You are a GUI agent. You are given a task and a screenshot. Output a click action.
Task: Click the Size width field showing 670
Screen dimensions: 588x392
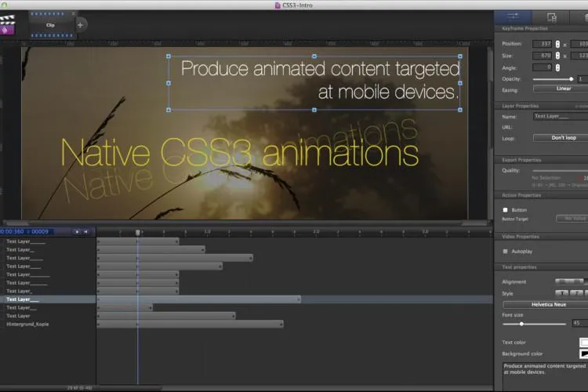(x=543, y=56)
